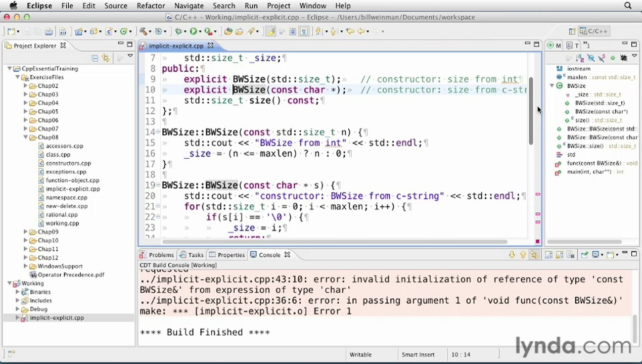Image resolution: width=642 pixels, height=364 pixels.
Task: Open the Source menu
Action: point(116,6)
